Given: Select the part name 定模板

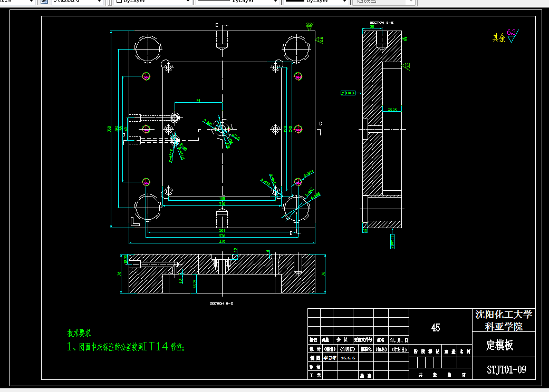Looking at the screenshot, I should tap(499, 345).
